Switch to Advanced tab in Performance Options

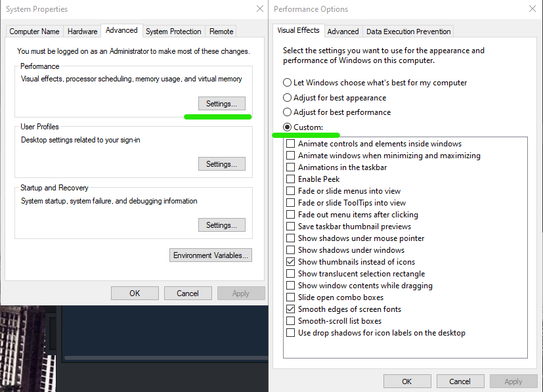click(343, 32)
